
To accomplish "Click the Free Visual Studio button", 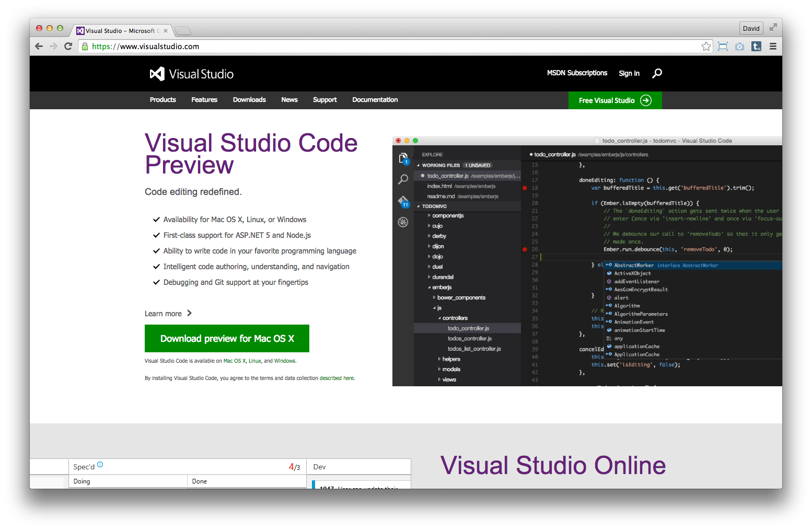I will point(615,100).
